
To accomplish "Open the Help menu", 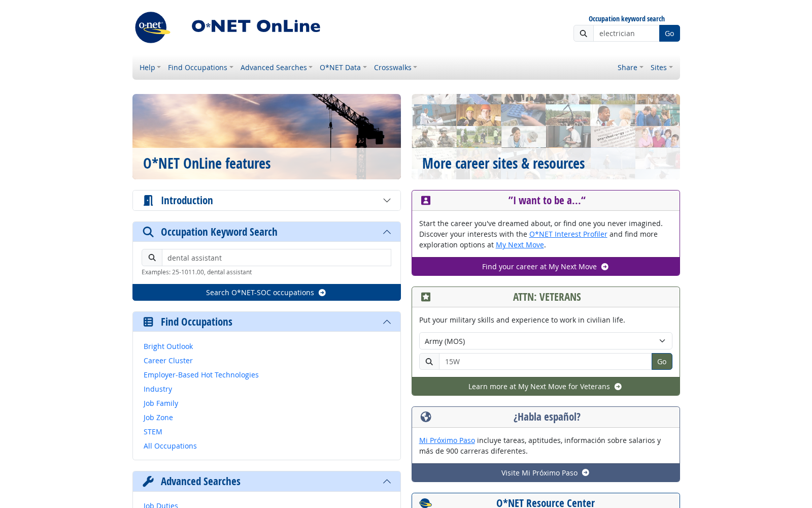I will tap(150, 68).
